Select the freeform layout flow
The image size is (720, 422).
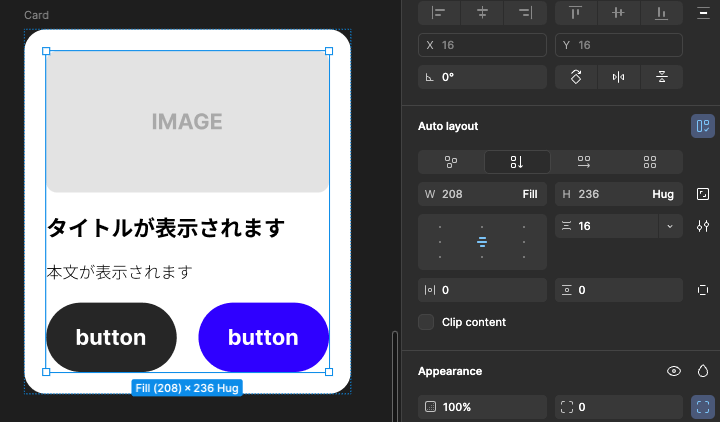click(x=451, y=162)
